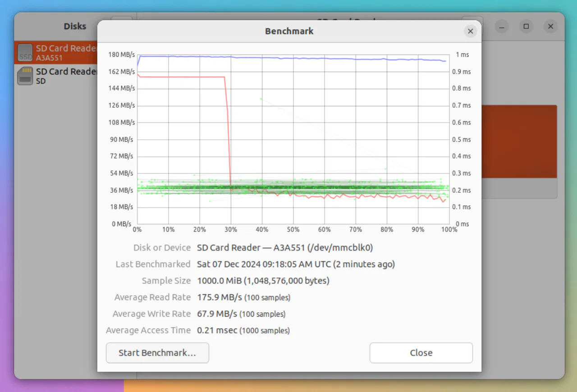The image size is (577, 392).
Task: Click the "Average Read Rate" value text
Action: click(x=243, y=297)
